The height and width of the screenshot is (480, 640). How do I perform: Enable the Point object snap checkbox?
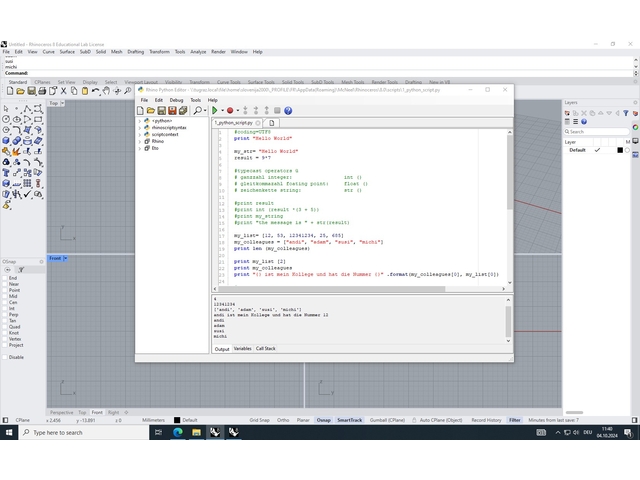pos(5,290)
